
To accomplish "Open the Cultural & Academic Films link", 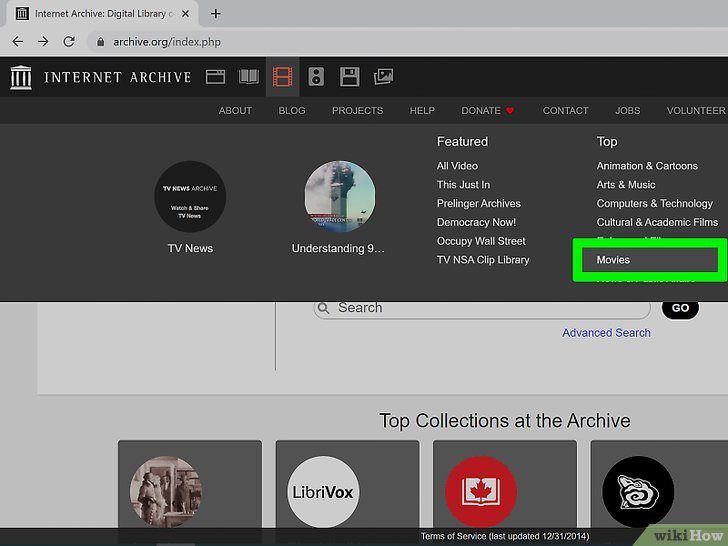I will [x=657, y=222].
